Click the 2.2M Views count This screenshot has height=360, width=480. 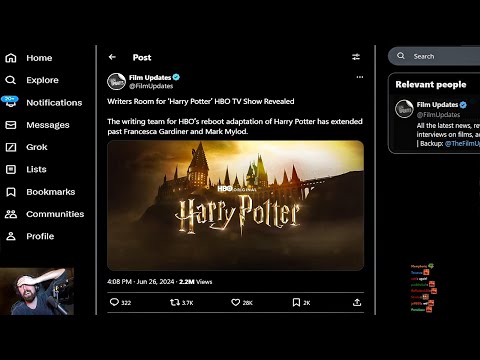(x=195, y=282)
